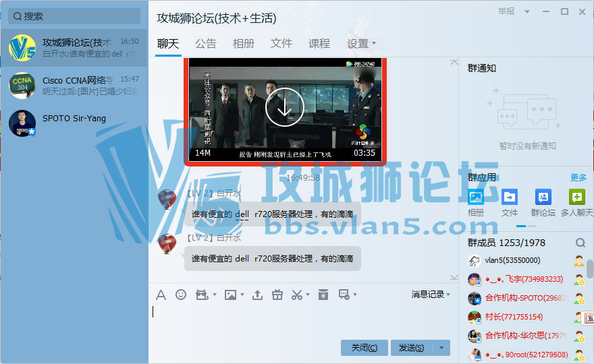594x364 pixels.
Task: Expand the screenshot options arrow
Action: pyautogui.click(x=308, y=295)
